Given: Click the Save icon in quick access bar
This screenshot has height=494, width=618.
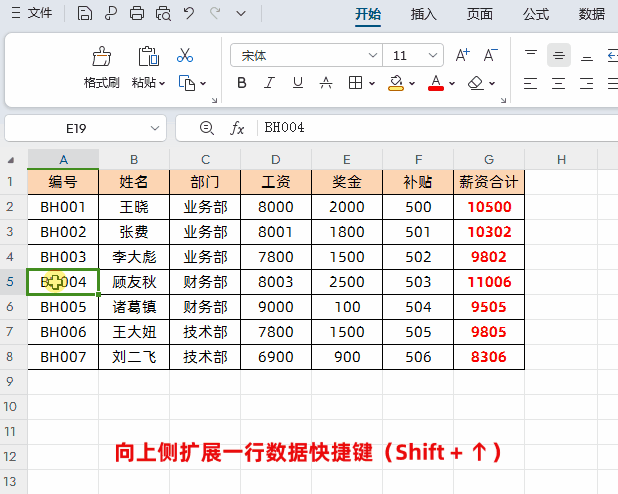Looking at the screenshot, I should (85, 14).
